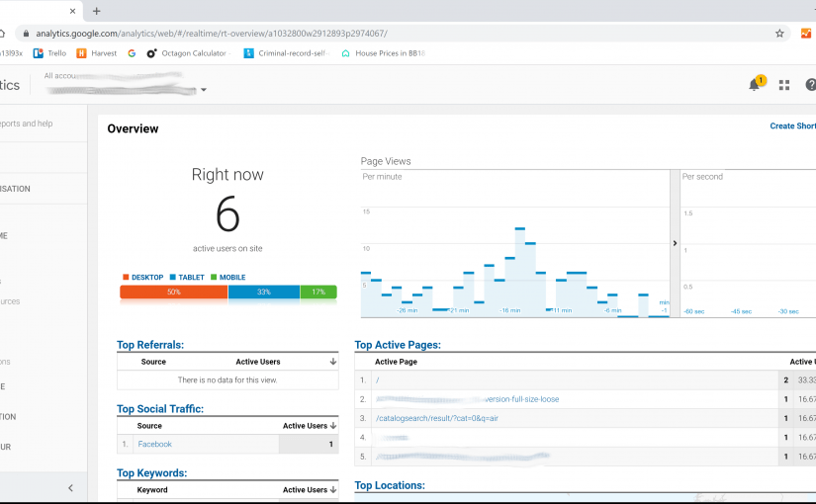Open the notifications bell icon
Viewport: 816px width, 504px height.
[x=754, y=85]
